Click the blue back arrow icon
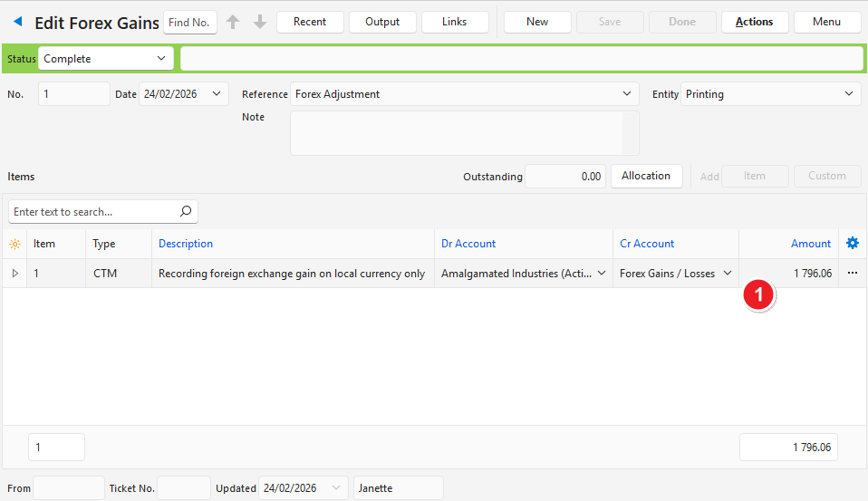Viewport: 868px width, 501px height. coord(18,22)
